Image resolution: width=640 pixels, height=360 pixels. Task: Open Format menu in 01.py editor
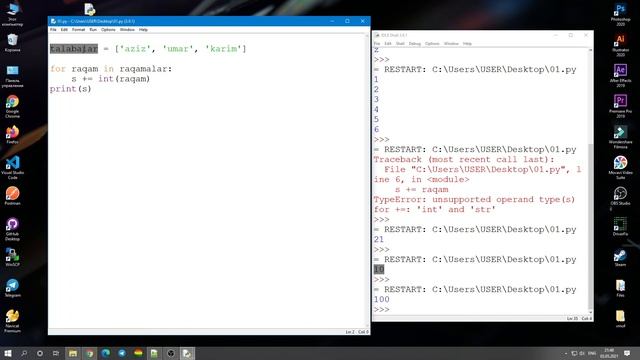(x=78, y=30)
